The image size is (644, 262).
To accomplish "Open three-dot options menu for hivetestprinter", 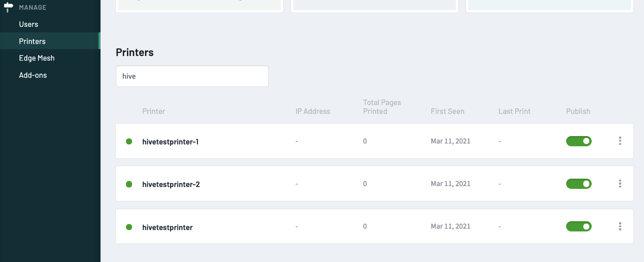I will [x=620, y=226].
